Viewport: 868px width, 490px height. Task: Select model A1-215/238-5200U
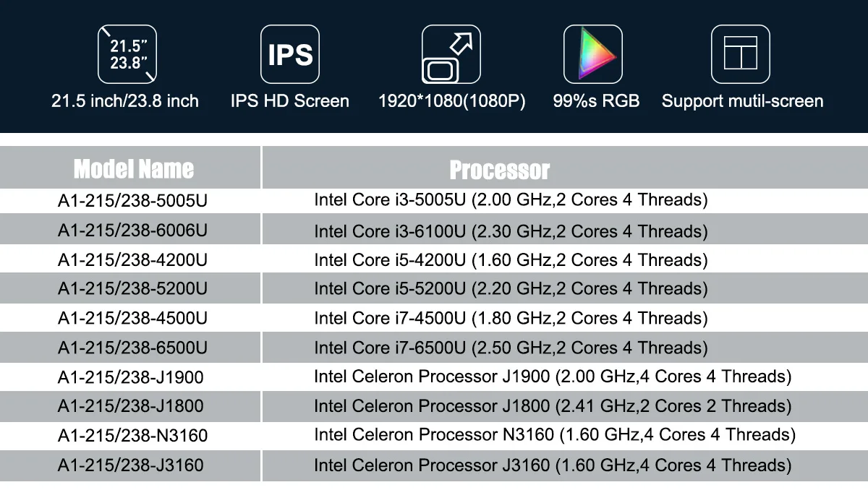[132, 288]
